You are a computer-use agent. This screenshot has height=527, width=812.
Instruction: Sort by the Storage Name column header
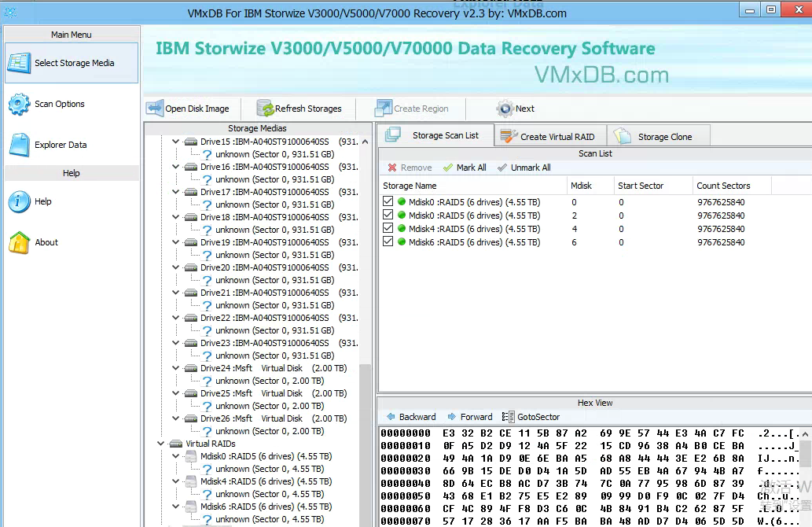472,186
